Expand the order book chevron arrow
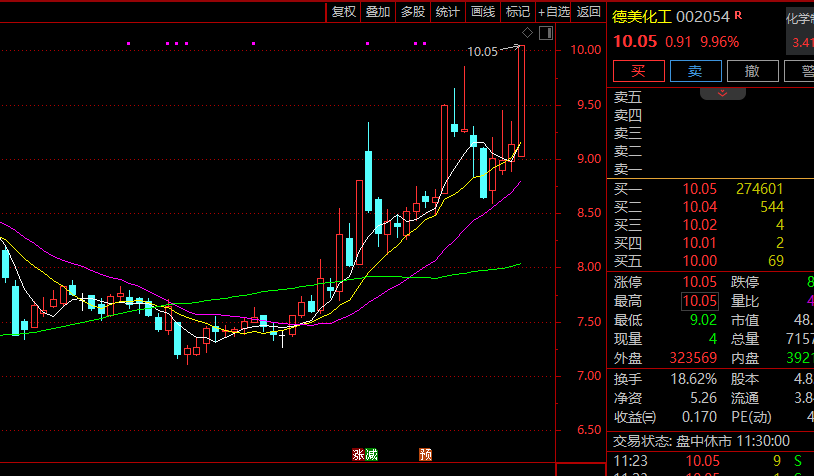Image resolution: width=814 pixels, height=476 pixels. [722, 93]
